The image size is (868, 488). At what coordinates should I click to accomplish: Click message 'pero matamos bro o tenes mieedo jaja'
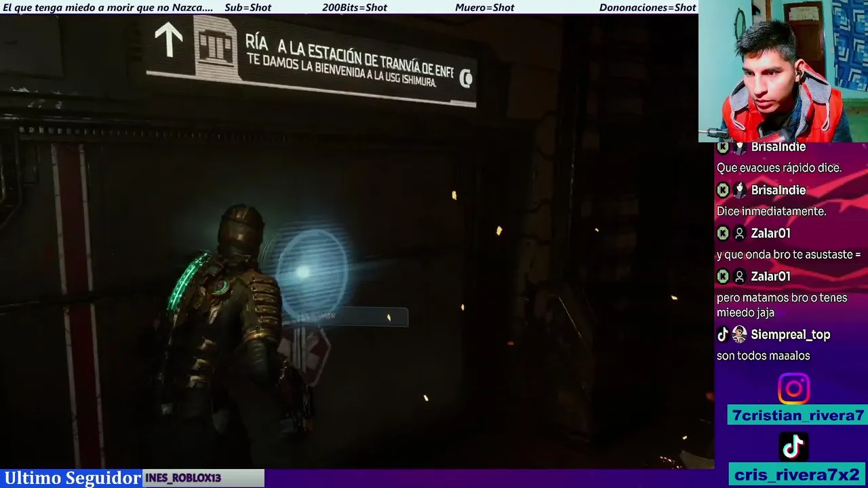coord(782,305)
